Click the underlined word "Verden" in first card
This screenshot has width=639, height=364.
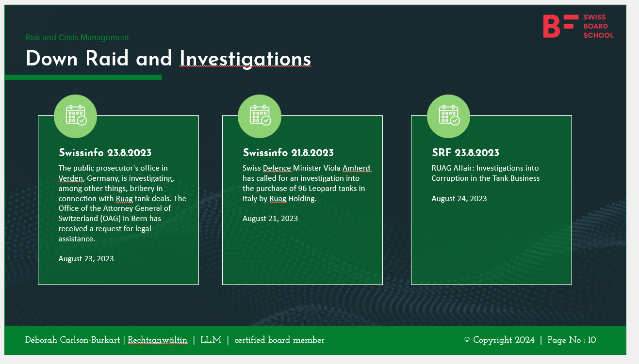click(x=71, y=178)
